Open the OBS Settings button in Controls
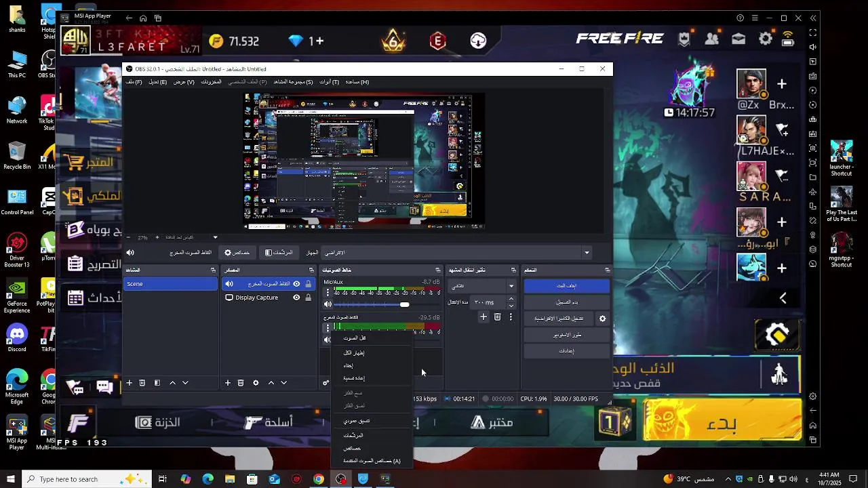 pyautogui.click(x=566, y=351)
